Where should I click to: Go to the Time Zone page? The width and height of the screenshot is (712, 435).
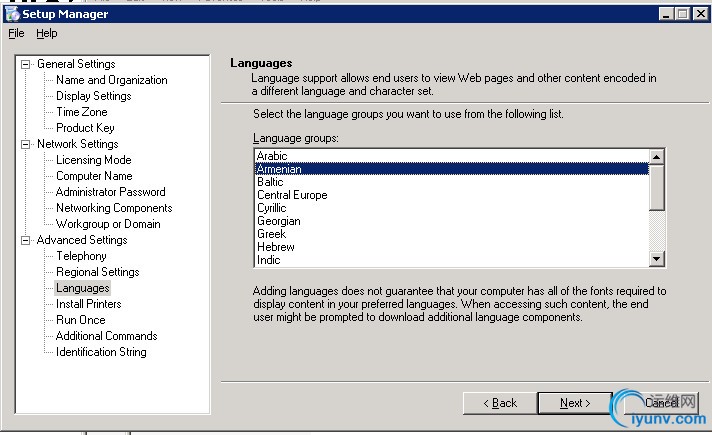(82, 112)
